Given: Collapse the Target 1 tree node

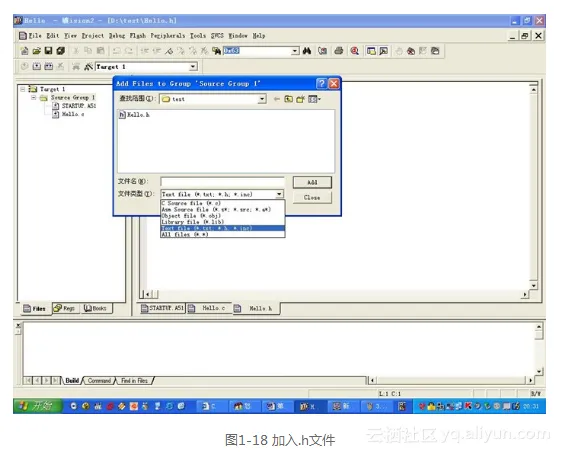Looking at the screenshot, I should pos(23,89).
